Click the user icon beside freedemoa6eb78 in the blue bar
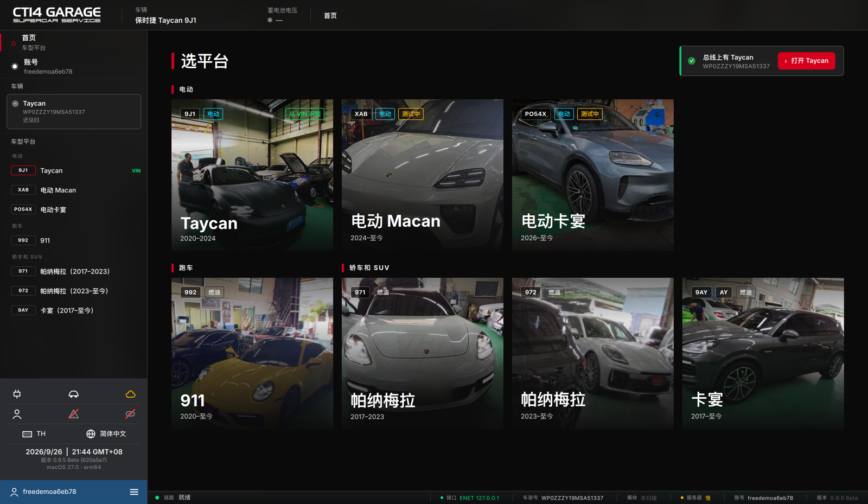This screenshot has width=868, height=504. tap(14, 492)
